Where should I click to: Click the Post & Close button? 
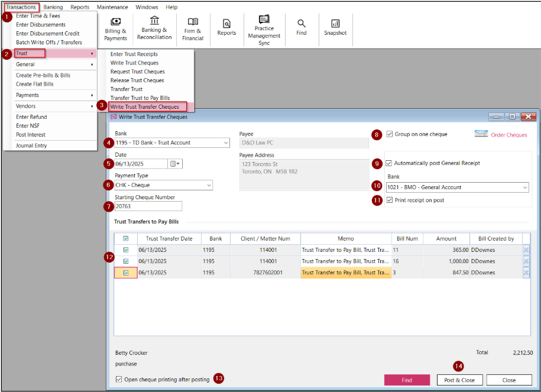459,380
